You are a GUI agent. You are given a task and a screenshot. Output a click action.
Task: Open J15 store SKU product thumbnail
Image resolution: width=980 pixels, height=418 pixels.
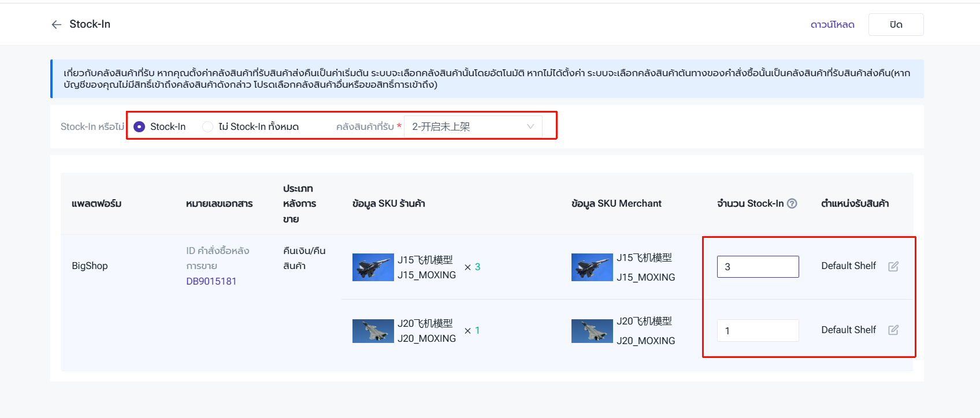[373, 267]
